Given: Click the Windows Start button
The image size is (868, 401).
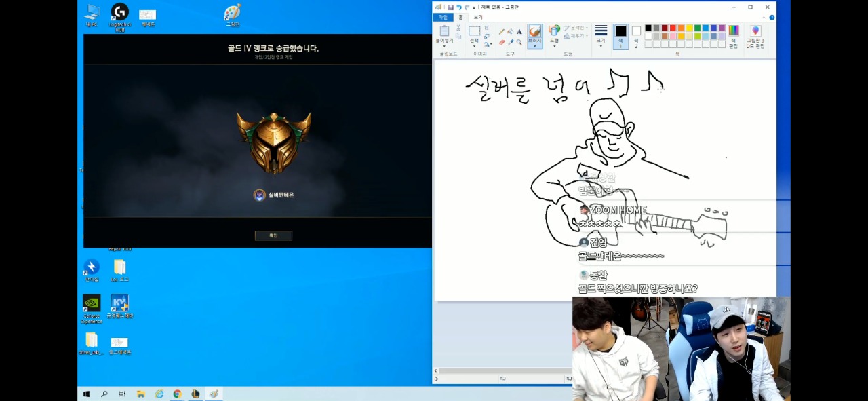Looking at the screenshot, I should [x=87, y=394].
